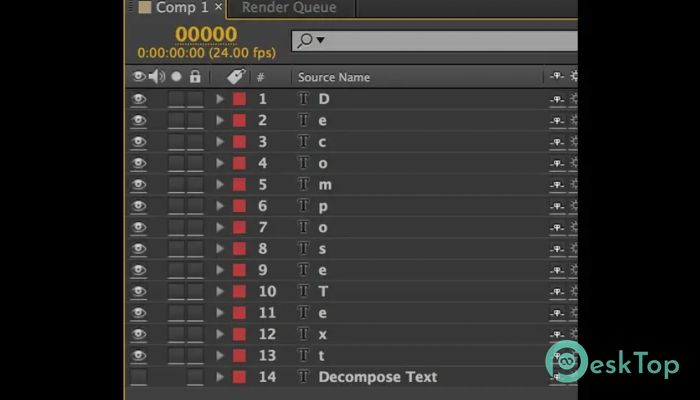This screenshot has width=700, height=400.
Task: Change label color of layer 1
Action: 239,99
